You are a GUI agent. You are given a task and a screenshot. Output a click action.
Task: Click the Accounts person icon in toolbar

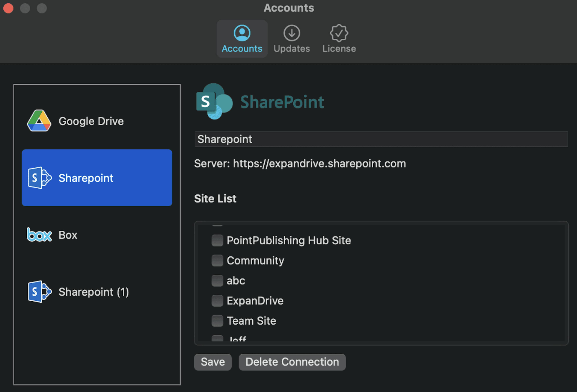(242, 33)
